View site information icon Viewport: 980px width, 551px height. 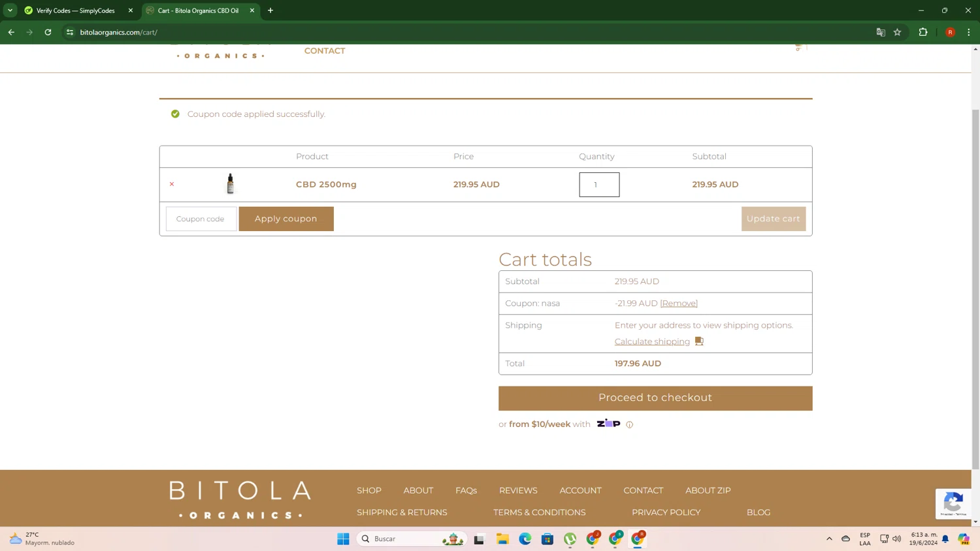[70, 32]
